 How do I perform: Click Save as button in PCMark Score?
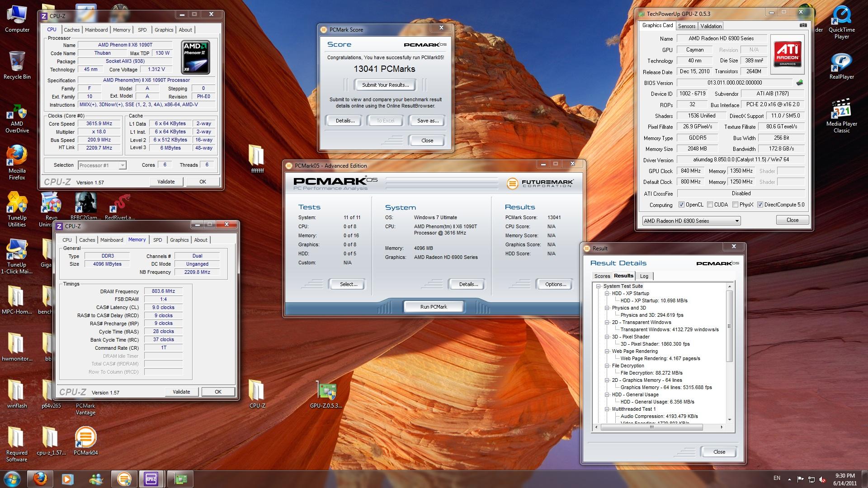tap(428, 121)
